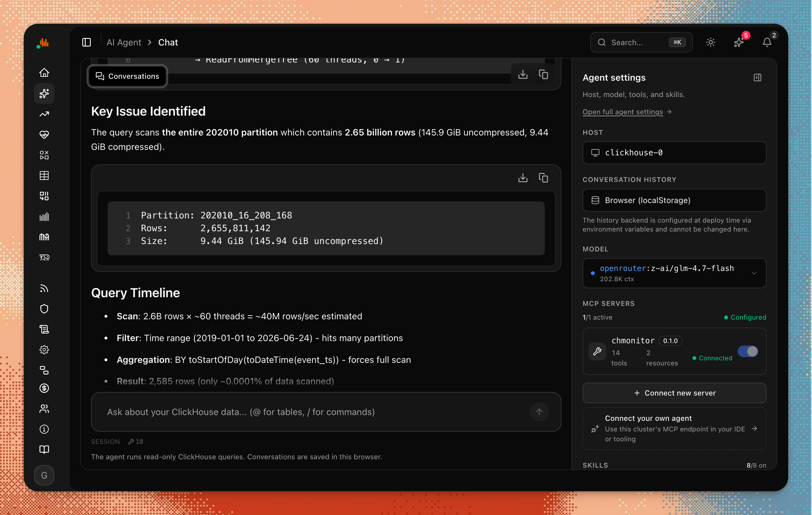Screen dimensions: 812x515
Task: Click the Conversations button
Action: tap(128, 76)
